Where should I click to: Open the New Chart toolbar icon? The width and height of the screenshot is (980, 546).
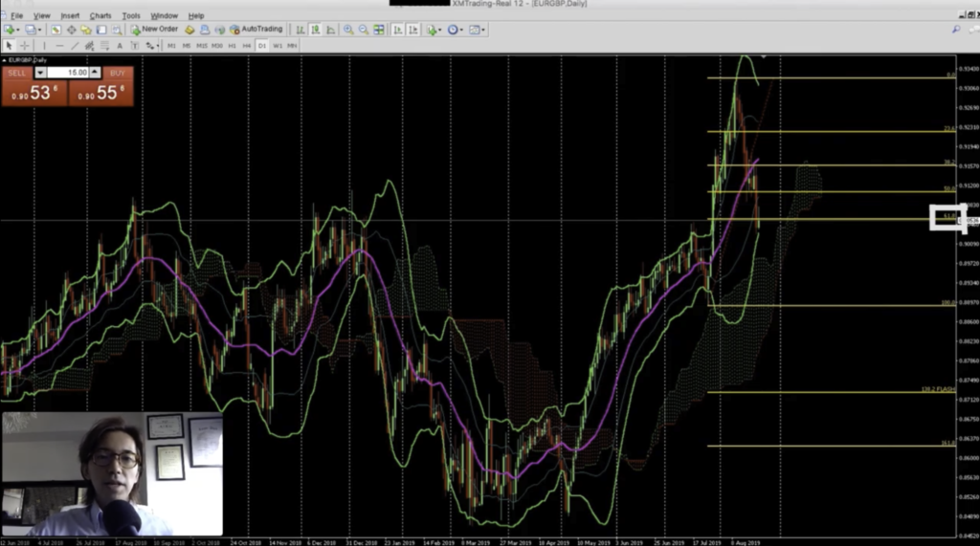(9, 30)
